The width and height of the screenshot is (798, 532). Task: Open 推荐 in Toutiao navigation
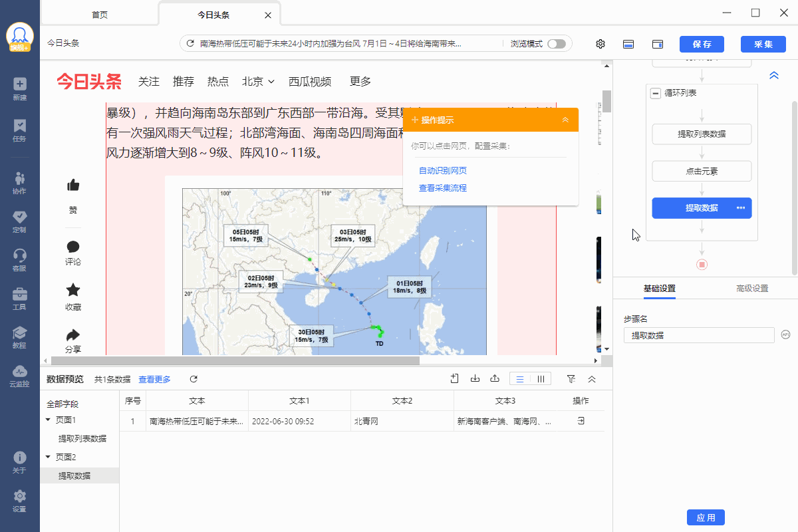(184, 81)
